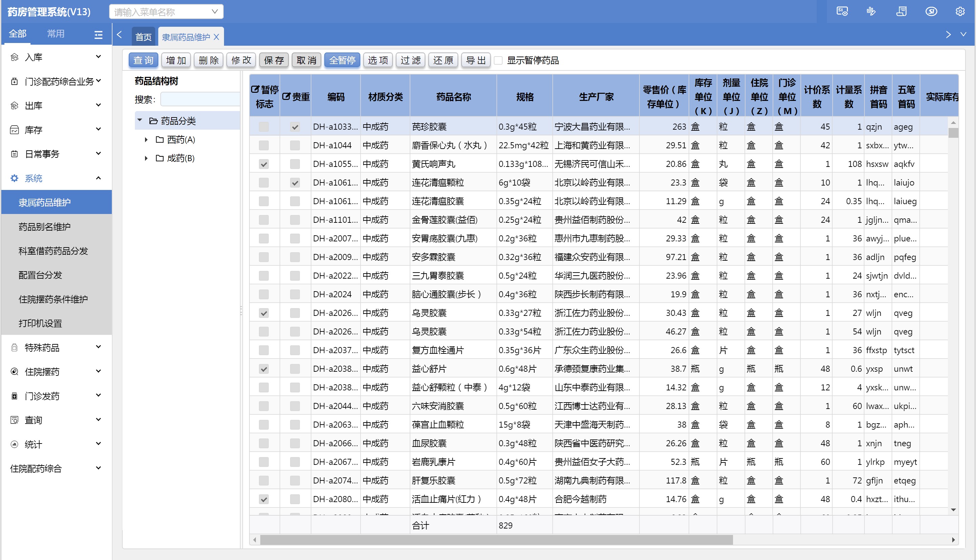Click the oval SI logo icon
Screen dimensions: 976x560
[x=931, y=12]
